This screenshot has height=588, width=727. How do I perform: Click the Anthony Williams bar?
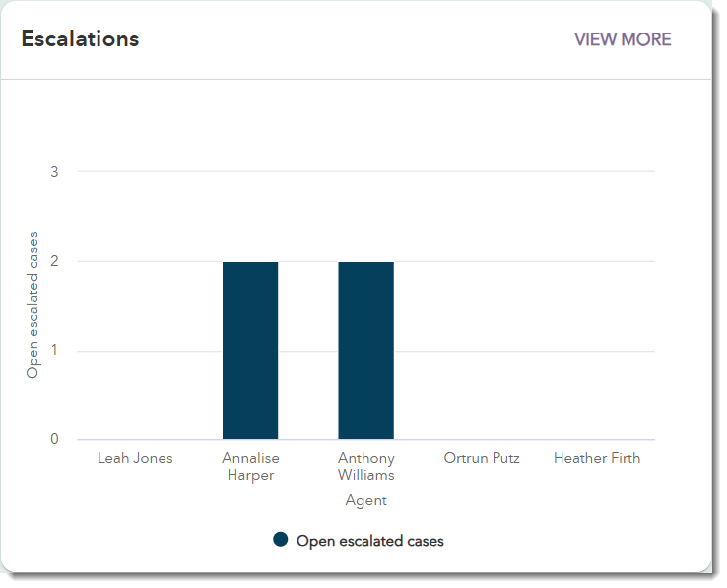pos(365,351)
